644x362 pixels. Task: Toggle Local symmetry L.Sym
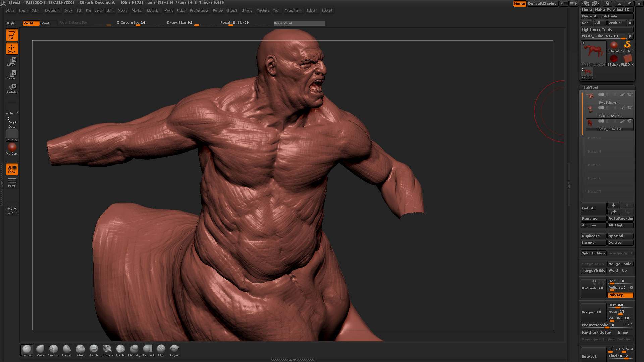(x=12, y=210)
